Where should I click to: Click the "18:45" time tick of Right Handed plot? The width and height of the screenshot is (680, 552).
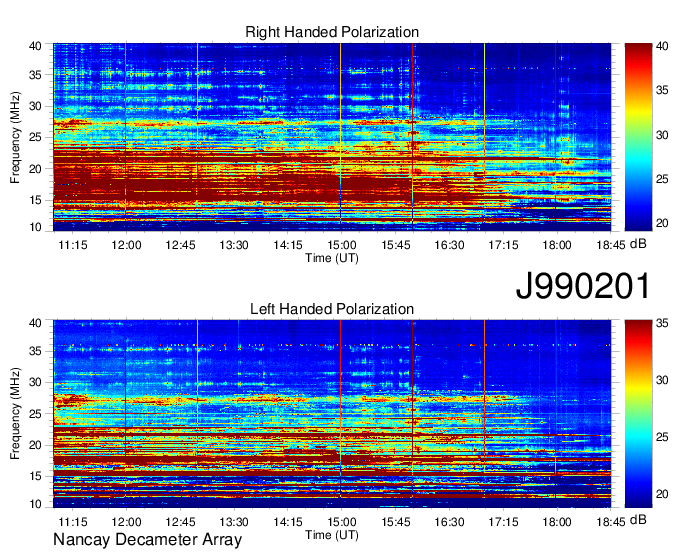(x=611, y=245)
